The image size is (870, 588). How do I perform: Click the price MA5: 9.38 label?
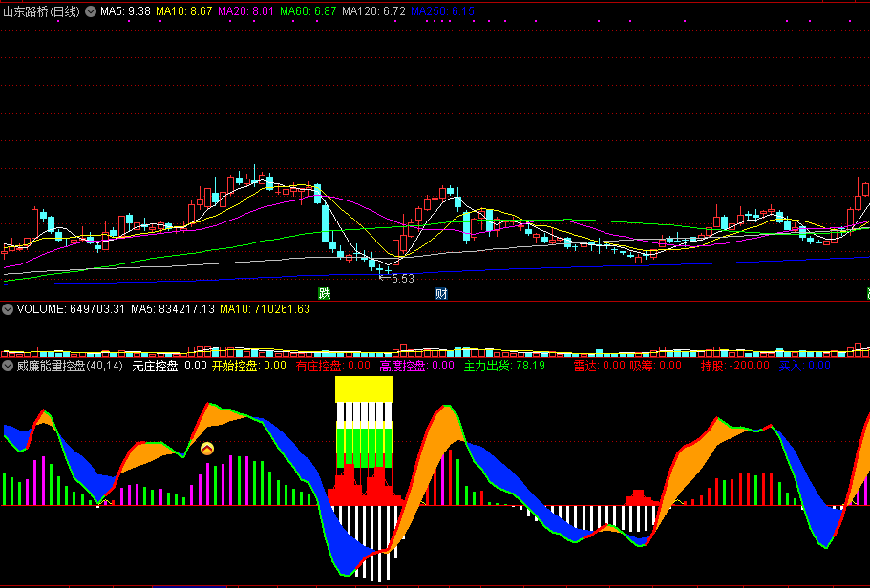coord(125,11)
